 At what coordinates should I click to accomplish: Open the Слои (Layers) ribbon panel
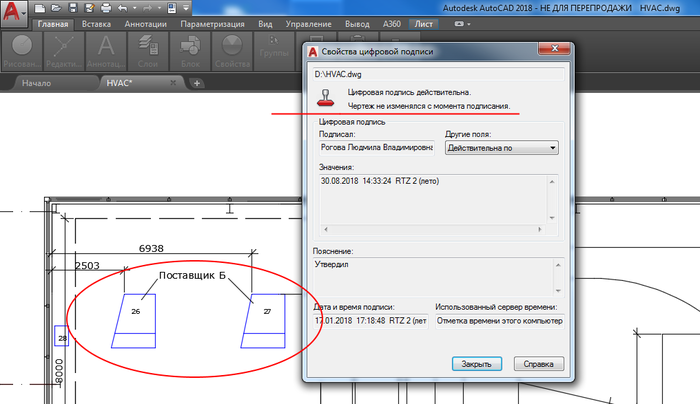coord(147,49)
